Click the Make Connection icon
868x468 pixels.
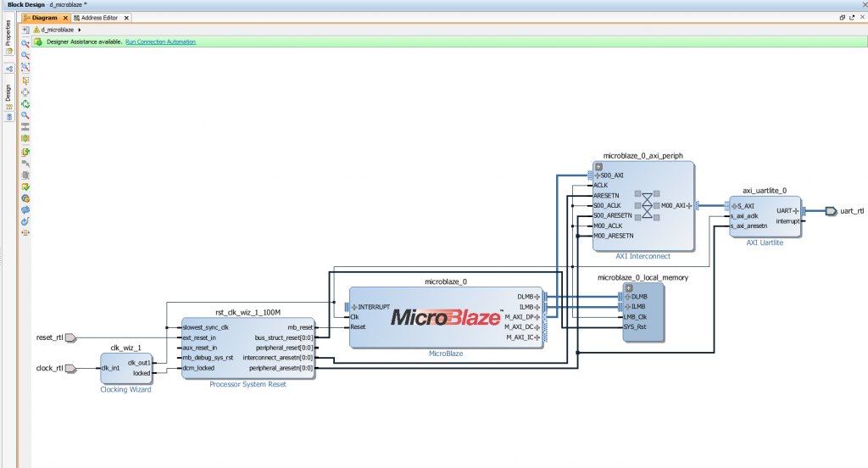25,164
